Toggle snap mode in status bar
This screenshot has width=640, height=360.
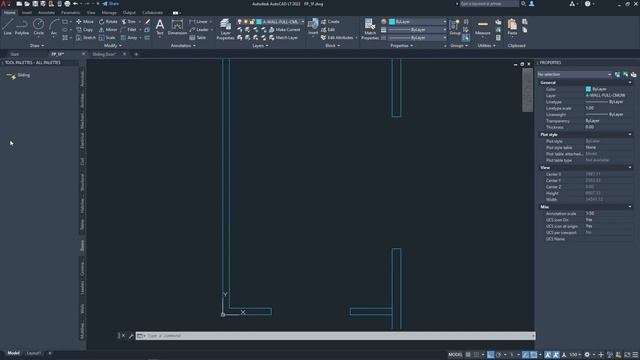coord(476,355)
